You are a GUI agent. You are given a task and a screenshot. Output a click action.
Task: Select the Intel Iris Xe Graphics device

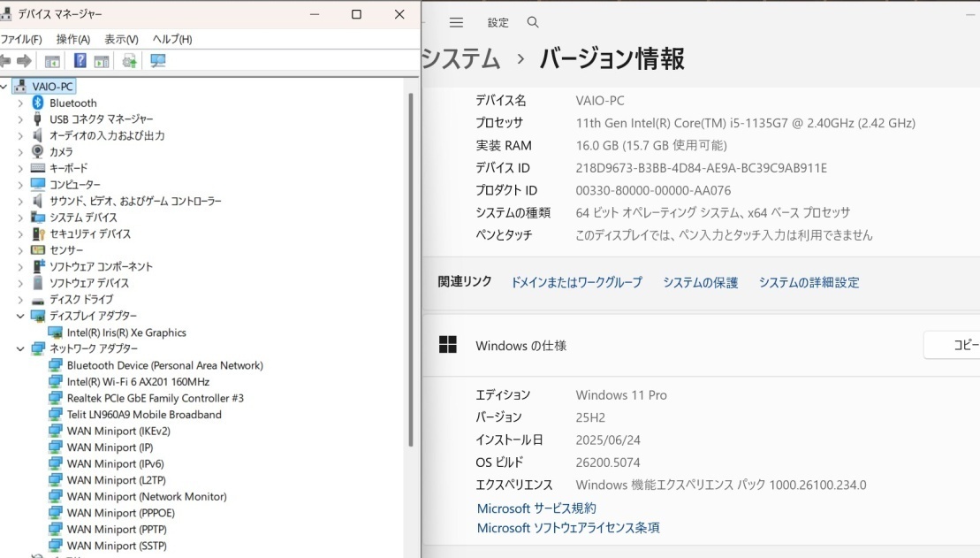click(x=126, y=333)
